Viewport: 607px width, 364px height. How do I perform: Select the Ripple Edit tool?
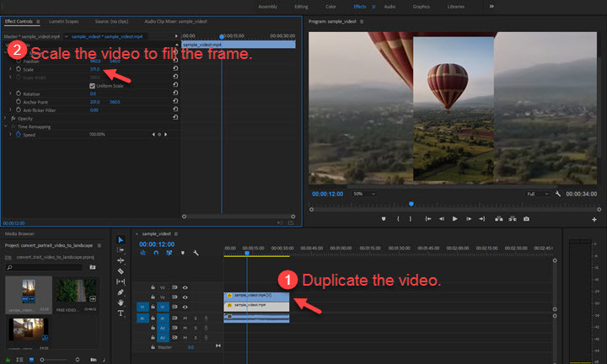tap(121, 260)
